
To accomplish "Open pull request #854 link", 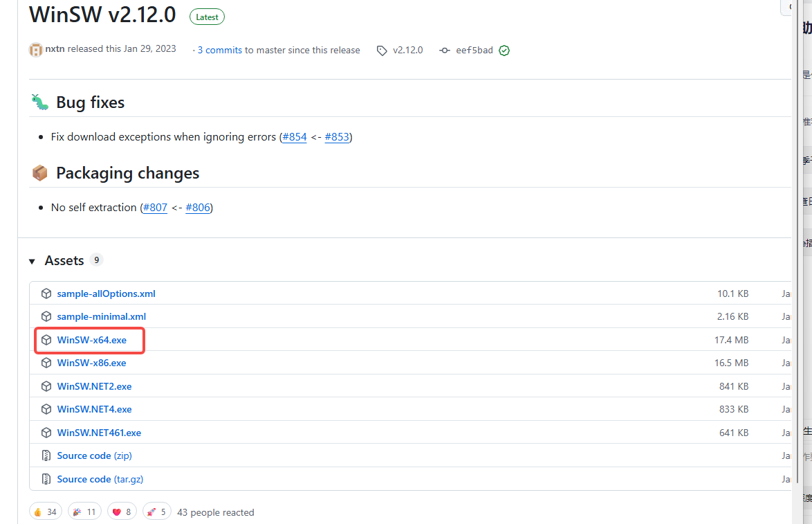I will (x=295, y=137).
